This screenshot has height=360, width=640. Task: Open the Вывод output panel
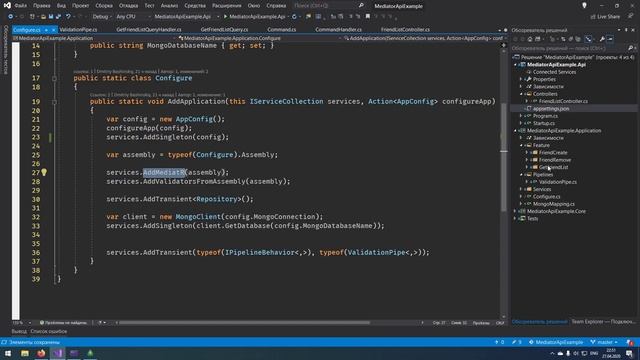[x=19, y=331]
